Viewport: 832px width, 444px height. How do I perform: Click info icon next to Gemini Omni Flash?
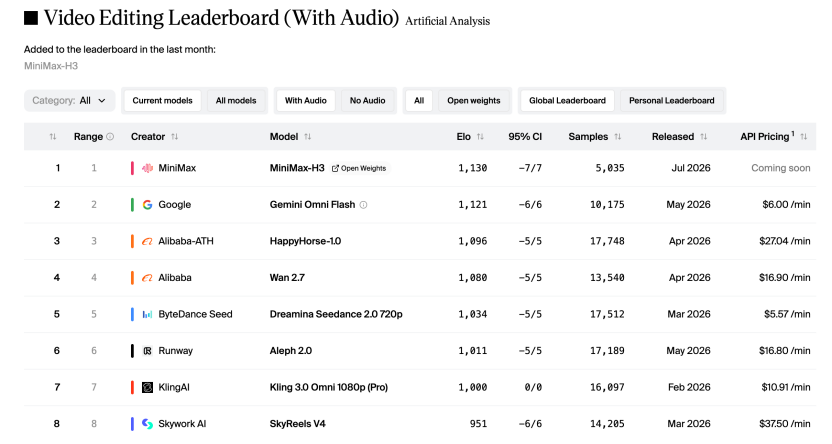[363, 205]
